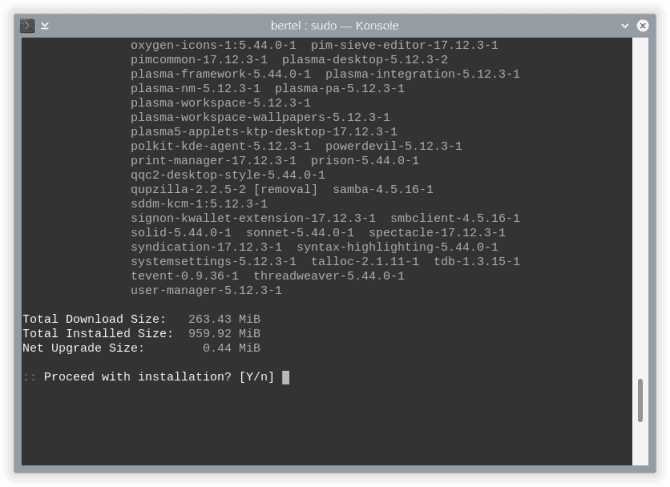The width and height of the screenshot is (670, 487).
Task: Click 'spectacle-17.12.3-1' package name
Action: click(437, 233)
